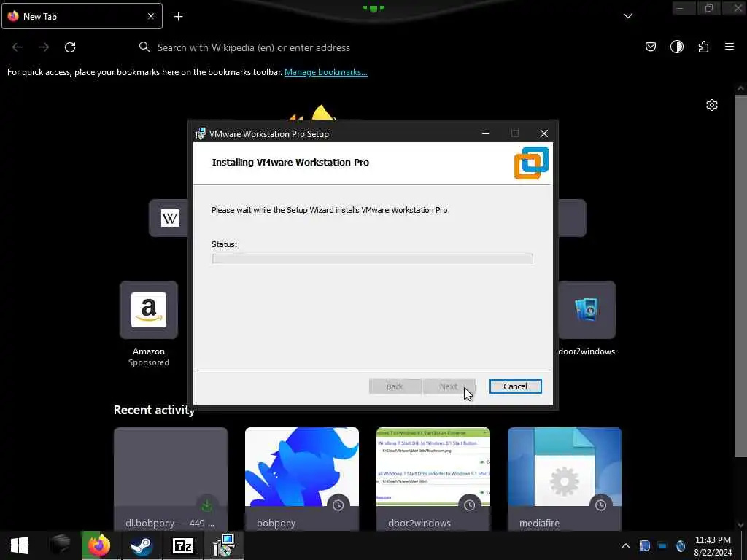Click Cancel in VMware Setup dialog
The image size is (747, 560).
(x=515, y=386)
